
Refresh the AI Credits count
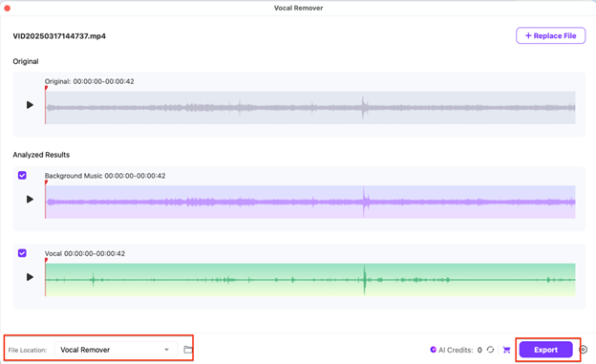point(490,349)
